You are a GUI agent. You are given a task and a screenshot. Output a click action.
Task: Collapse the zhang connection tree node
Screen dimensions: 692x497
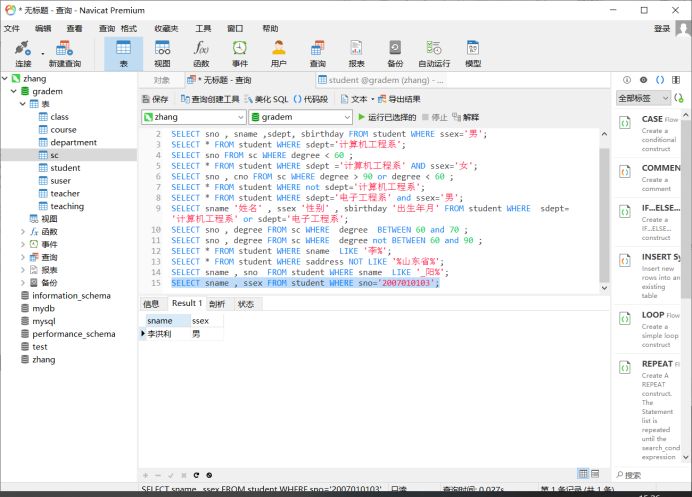[x=5, y=79]
